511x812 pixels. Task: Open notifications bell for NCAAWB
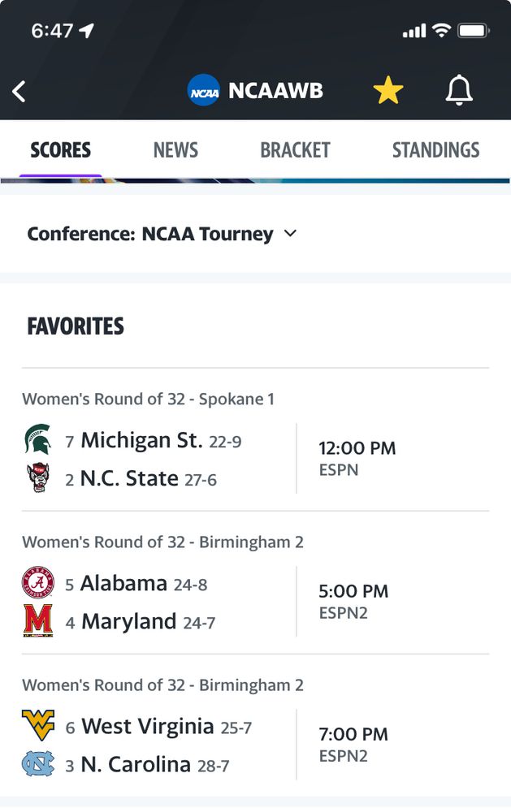[459, 91]
